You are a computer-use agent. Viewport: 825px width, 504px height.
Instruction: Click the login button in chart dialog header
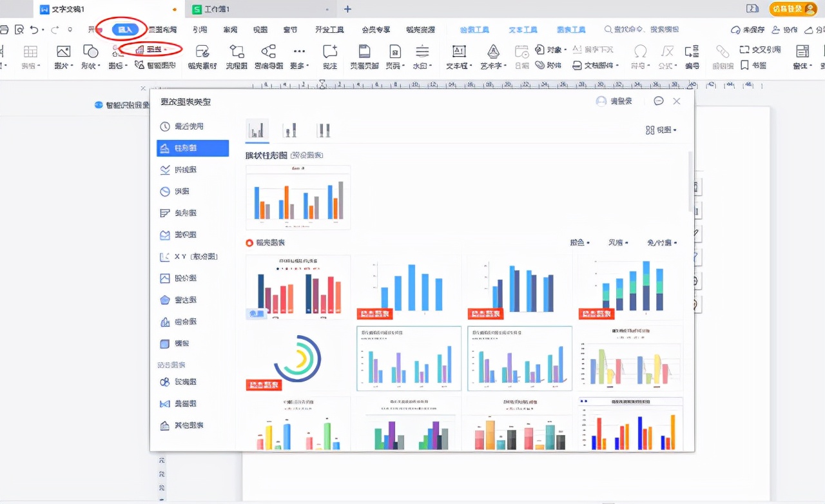point(614,101)
